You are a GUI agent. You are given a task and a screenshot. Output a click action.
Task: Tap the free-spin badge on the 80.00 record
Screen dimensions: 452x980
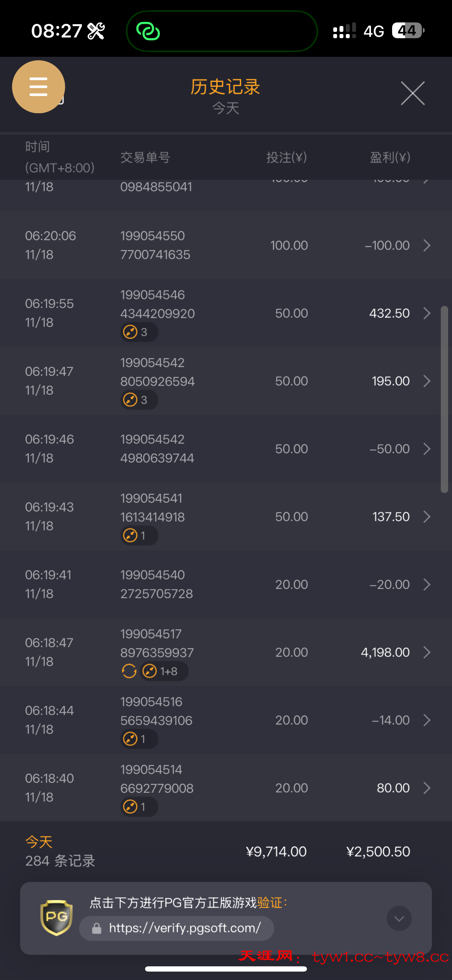click(x=139, y=807)
